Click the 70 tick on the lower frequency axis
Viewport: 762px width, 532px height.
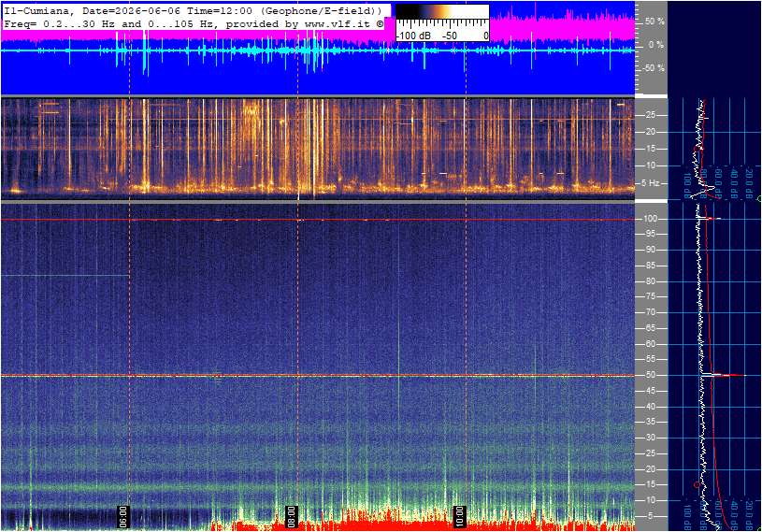point(650,312)
